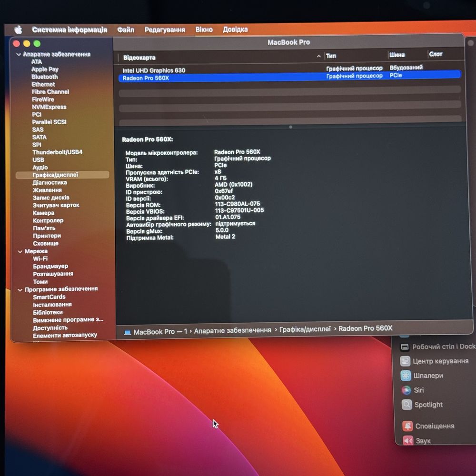Select Брандмауер in sidebar
The image size is (476, 476).
click(x=50, y=266)
